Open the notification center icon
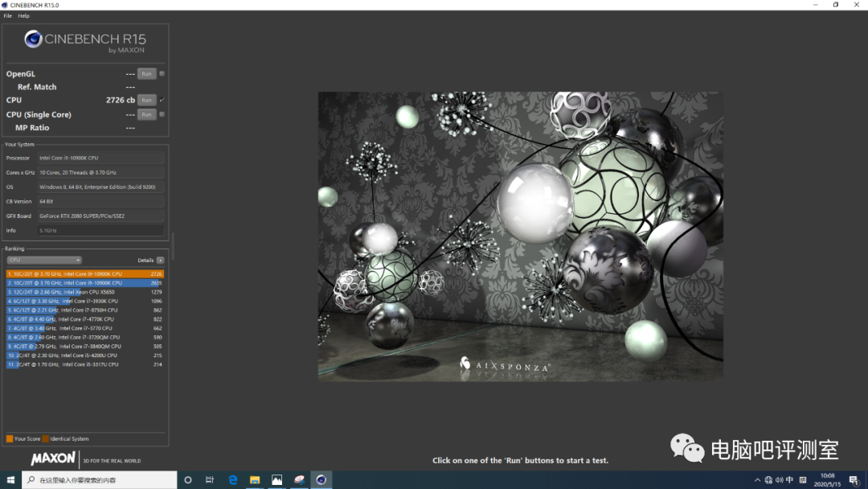This screenshot has width=868, height=489. pos(854,480)
